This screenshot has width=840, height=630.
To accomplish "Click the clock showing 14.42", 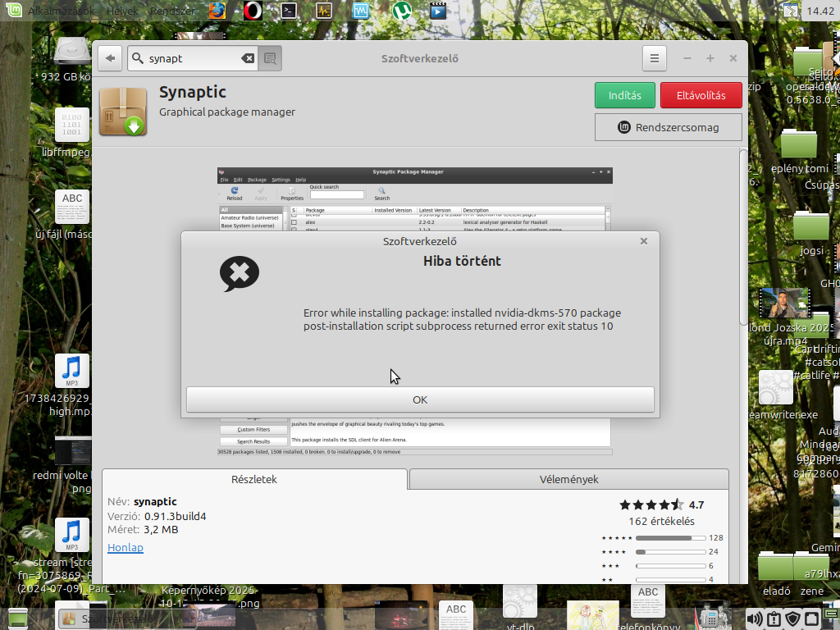I will (x=820, y=11).
